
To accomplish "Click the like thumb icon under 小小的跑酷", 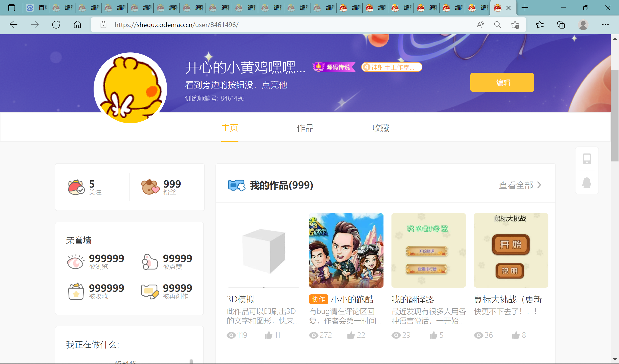I will click(351, 335).
